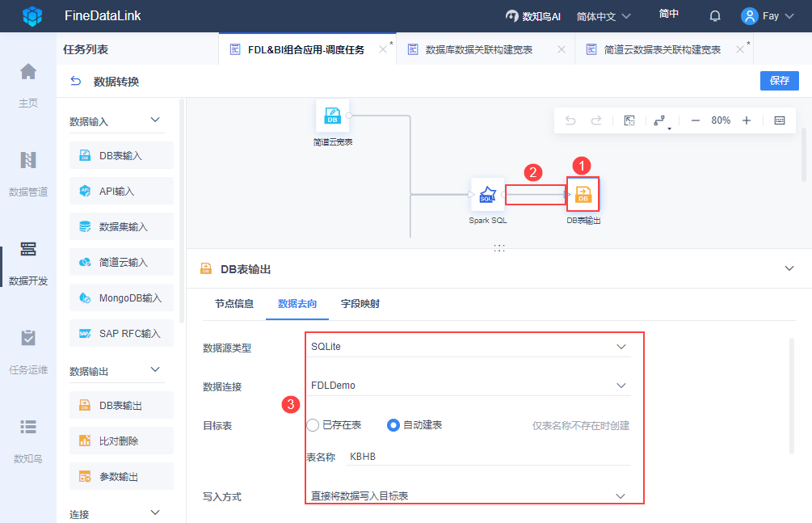Click the 保存 button
Image resolution: width=812 pixels, height=523 pixels.
click(780, 81)
